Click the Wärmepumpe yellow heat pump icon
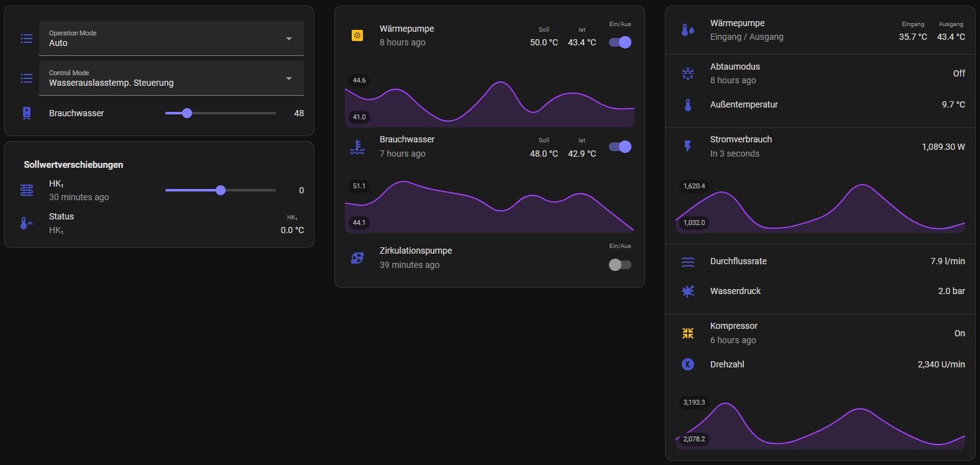This screenshot has width=980, height=465. click(x=357, y=35)
